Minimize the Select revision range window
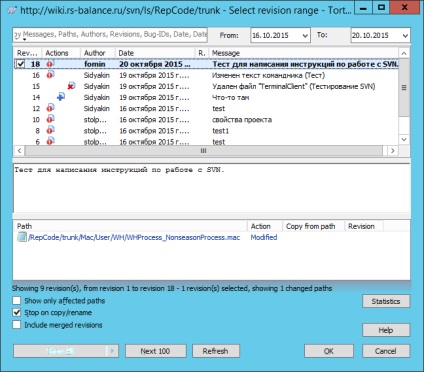 (x=363, y=8)
